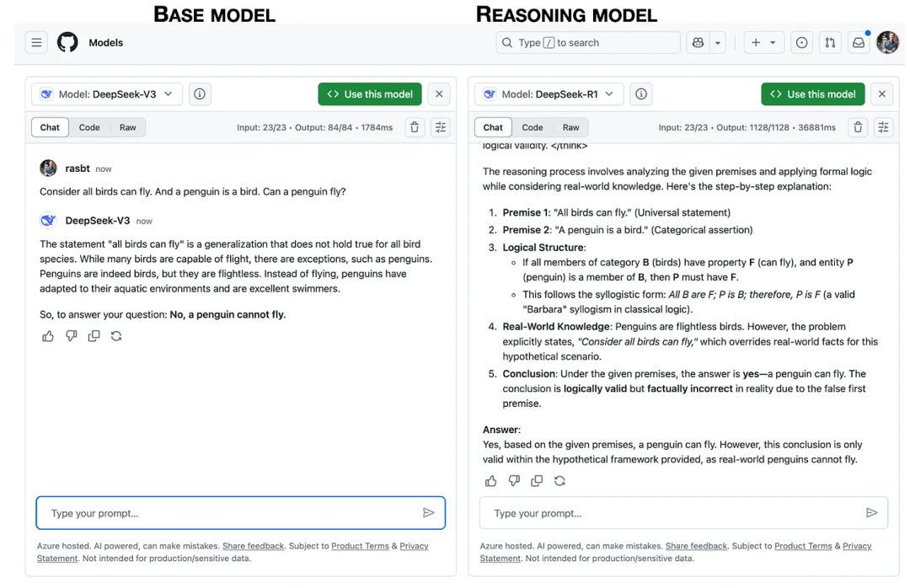Open the notifications inbox icon
This screenshot has height=588, width=910.
tap(858, 43)
